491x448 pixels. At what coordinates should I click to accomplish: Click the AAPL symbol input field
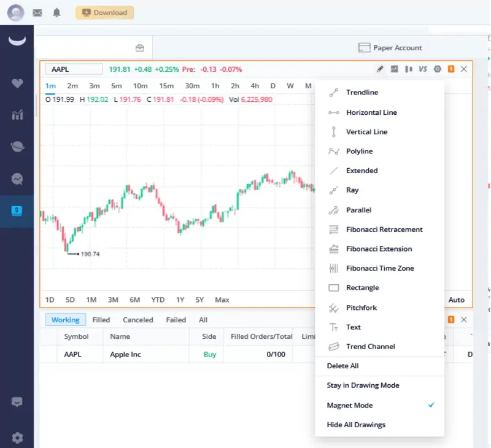pyautogui.click(x=74, y=69)
